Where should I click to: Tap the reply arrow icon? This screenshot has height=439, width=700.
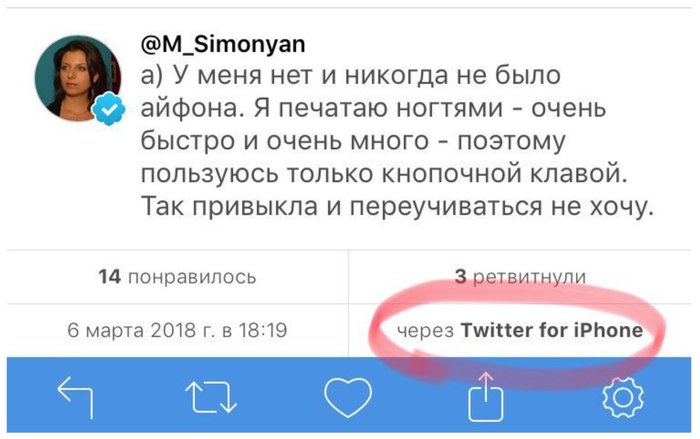point(76,398)
